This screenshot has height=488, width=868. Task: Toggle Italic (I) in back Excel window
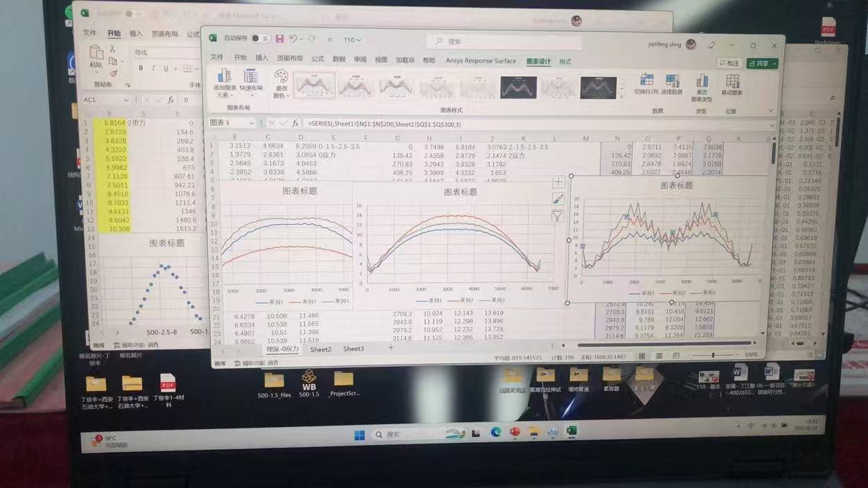coord(153,68)
